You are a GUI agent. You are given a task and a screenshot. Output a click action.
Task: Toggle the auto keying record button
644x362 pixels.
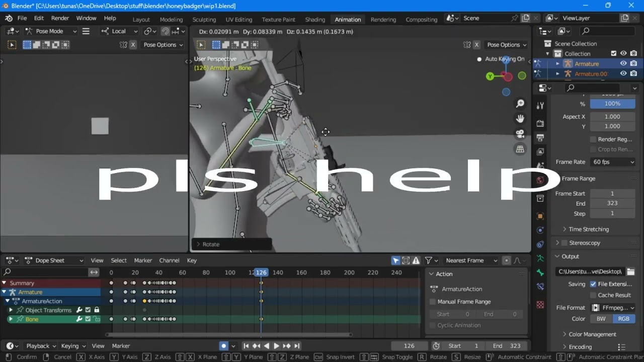pos(224,346)
